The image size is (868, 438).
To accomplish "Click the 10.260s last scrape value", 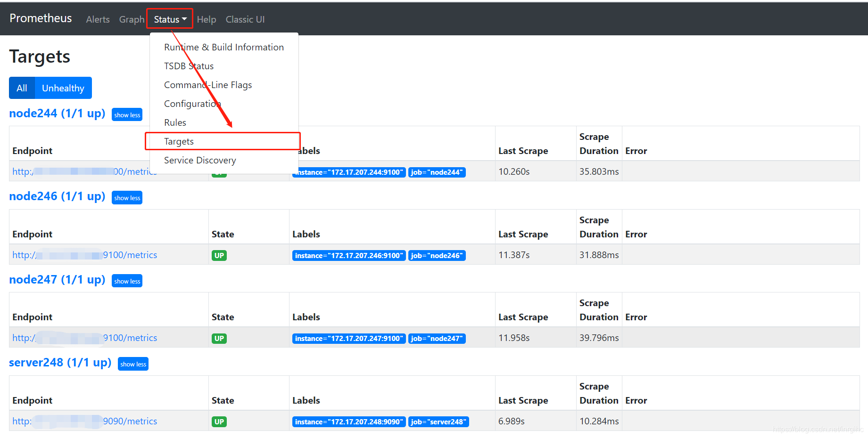I will pos(514,171).
